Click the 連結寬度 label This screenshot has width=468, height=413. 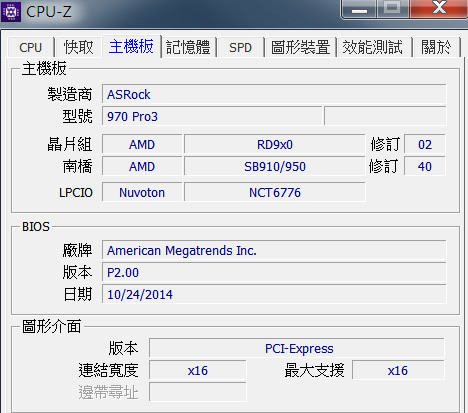click(108, 370)
